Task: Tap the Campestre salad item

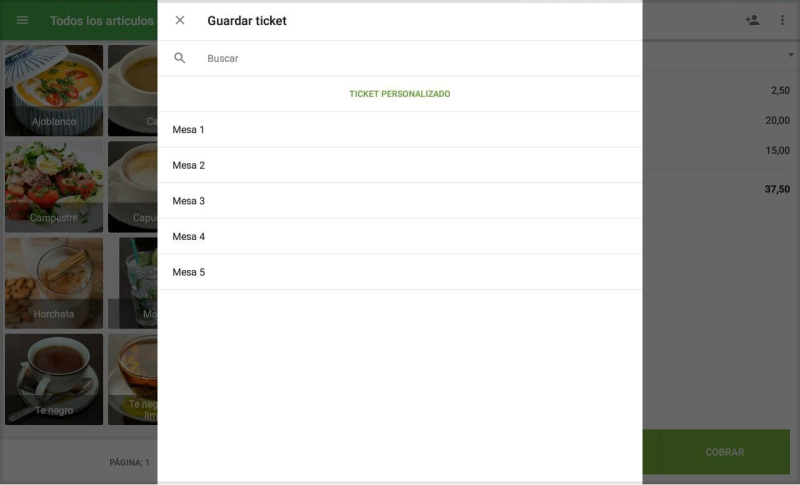Action: tap(54, 186)
